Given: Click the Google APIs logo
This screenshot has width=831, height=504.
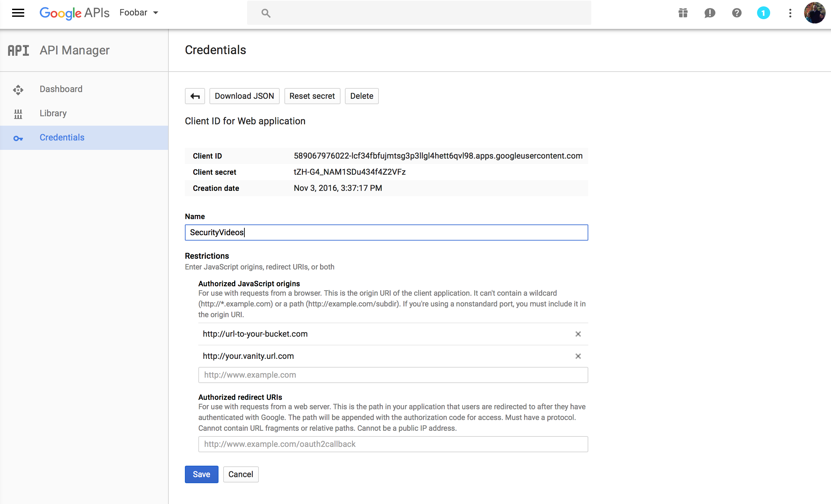Looking at the screenshot, I should [x=74, y=13].
